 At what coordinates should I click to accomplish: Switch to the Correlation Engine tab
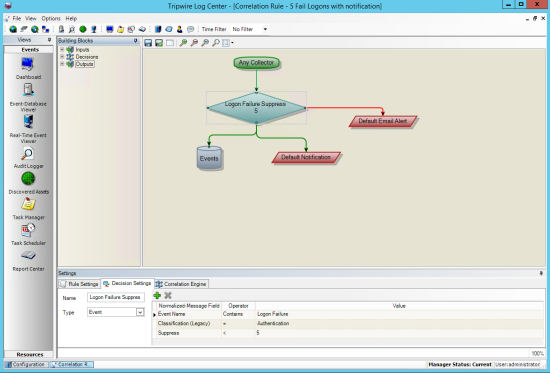click(181, 284)
